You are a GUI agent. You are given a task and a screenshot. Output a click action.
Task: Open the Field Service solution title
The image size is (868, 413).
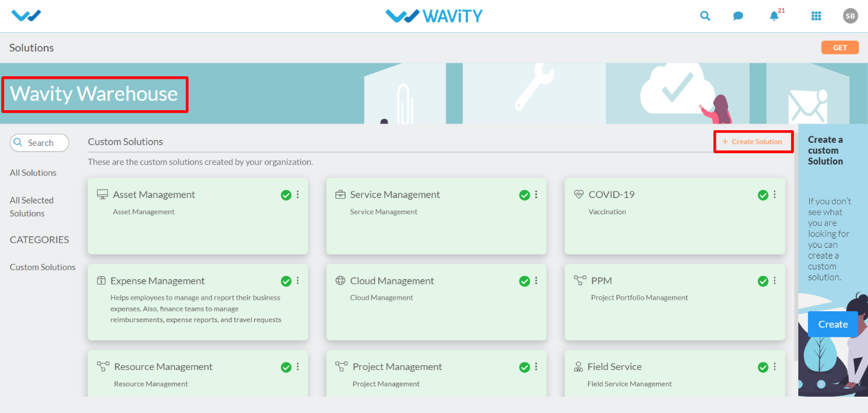615,366
